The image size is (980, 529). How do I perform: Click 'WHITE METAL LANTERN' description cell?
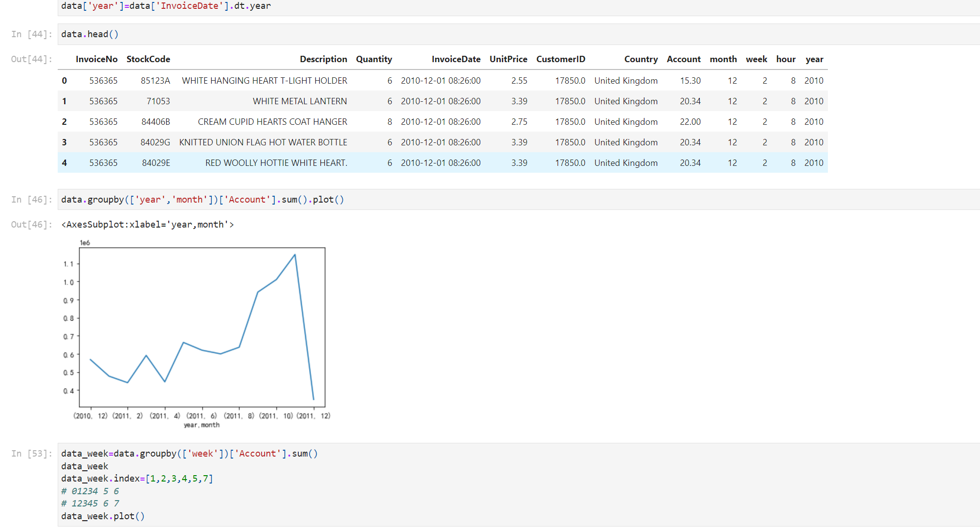coord(300,101)
